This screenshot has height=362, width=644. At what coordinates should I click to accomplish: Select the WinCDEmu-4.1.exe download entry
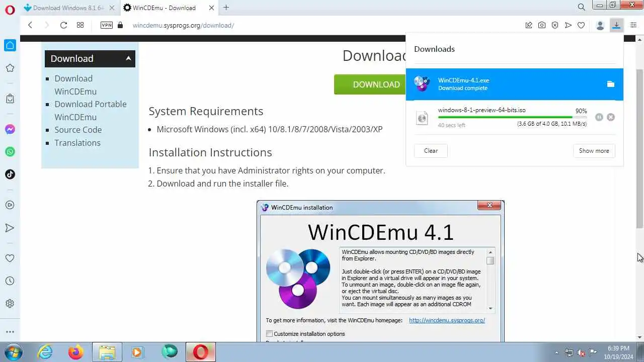[x=514, y=84]
